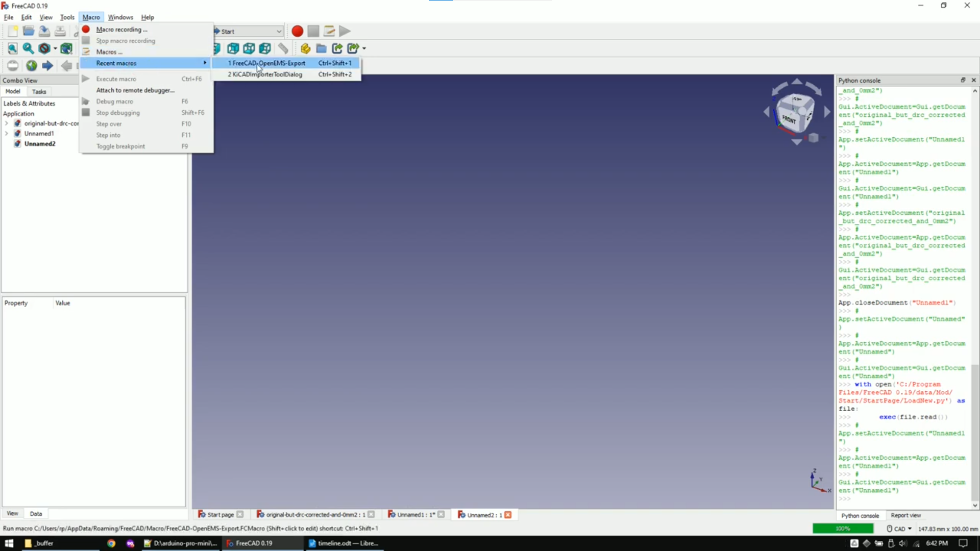Image resolution: width=980 pixels, height=551 pixels.
Task: Set the left view cube icon
Action: point(265,48)
